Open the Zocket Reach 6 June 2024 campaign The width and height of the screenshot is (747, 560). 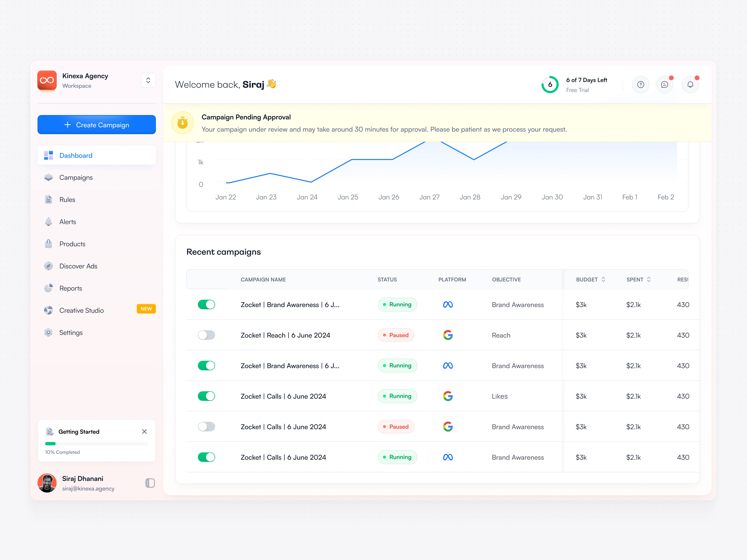coord(285,335)
